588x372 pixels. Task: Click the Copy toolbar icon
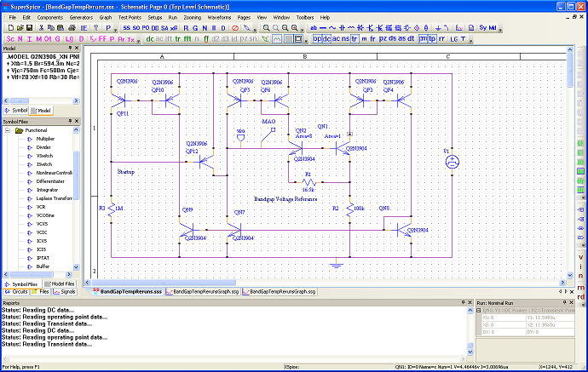50,28
